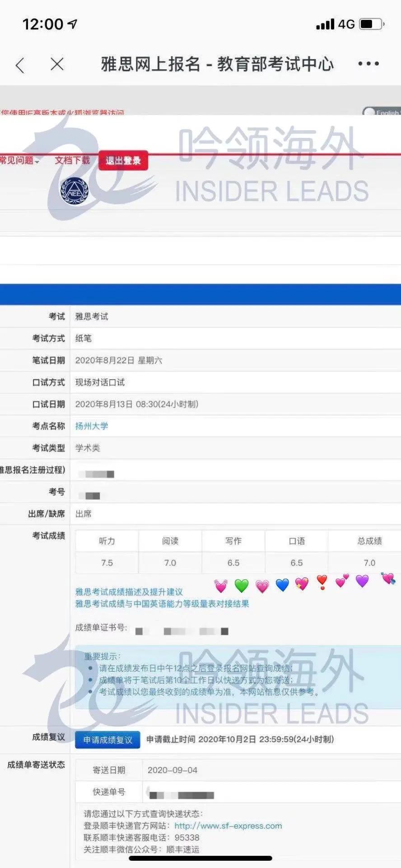Select the 口语 score 6.5 cell

pyautogui.click(x=297, y=563)
